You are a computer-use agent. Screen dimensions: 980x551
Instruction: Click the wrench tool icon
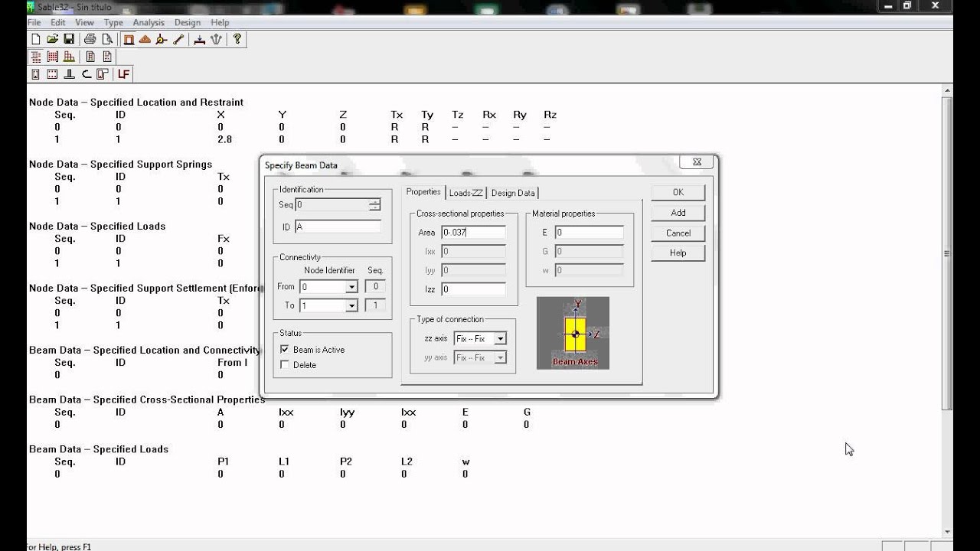(x=179, y=39)
